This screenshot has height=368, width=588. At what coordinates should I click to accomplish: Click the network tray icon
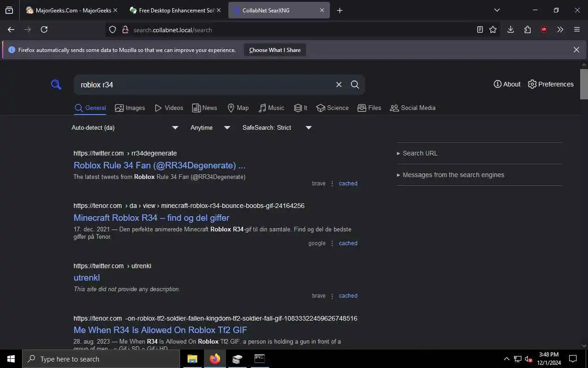pos(518,359)
